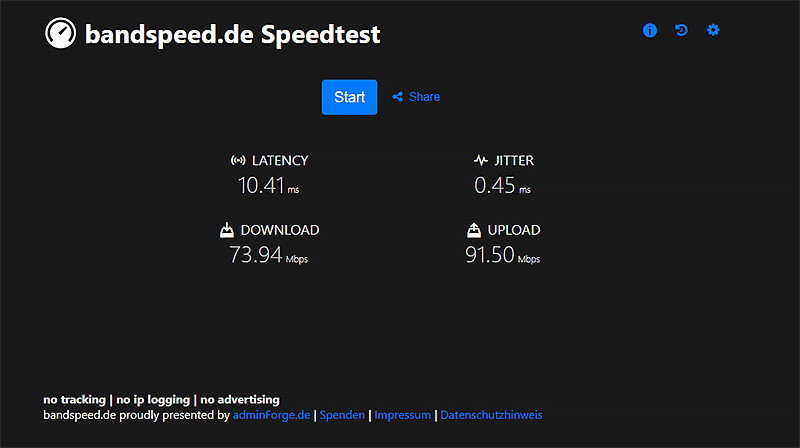Click the Share link
Image resolution: width=800 pixels, height=448 pixels.
click(x=424, y=97)
